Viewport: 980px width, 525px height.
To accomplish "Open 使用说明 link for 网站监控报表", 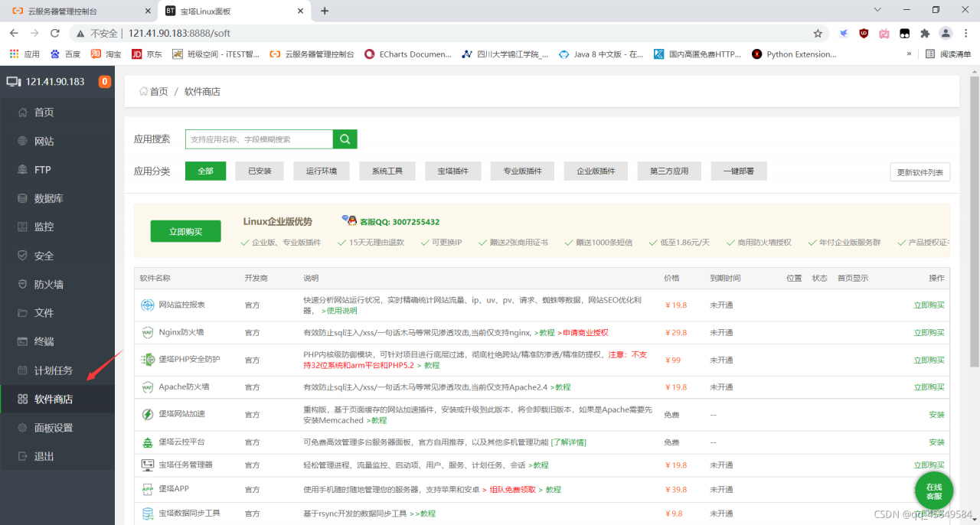I will [x=339, y=311].
